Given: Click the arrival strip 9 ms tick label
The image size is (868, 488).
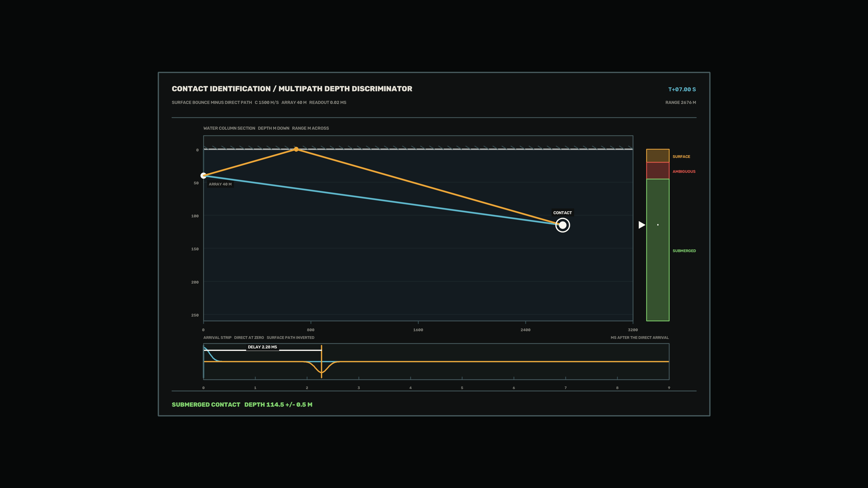Looking at the screenshot, I should point(669,388).
